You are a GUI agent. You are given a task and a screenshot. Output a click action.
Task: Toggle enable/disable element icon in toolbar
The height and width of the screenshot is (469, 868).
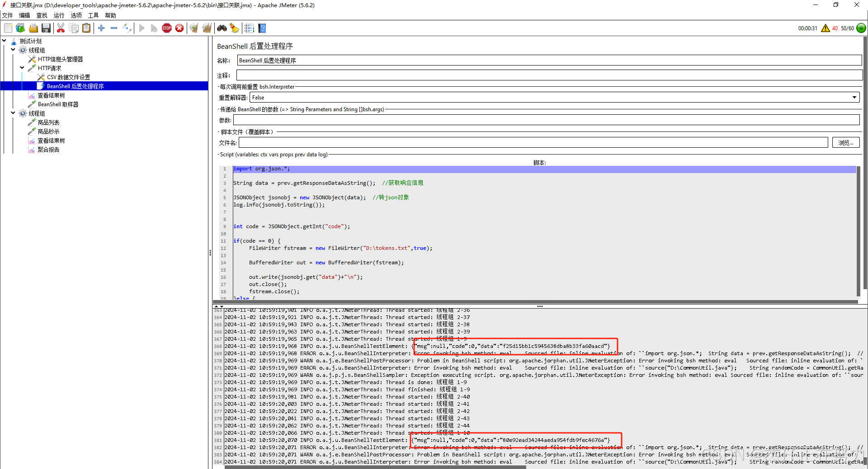[x=127, y=28]
